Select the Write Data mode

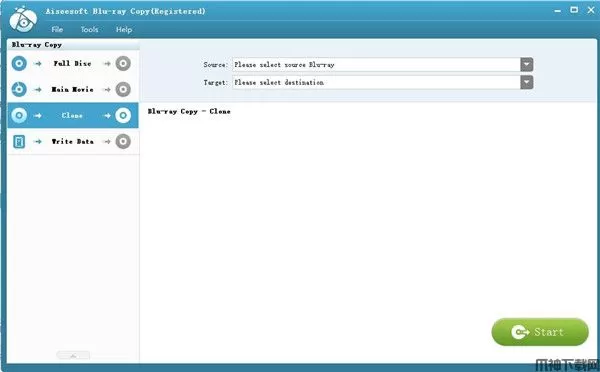coord(73,142)
